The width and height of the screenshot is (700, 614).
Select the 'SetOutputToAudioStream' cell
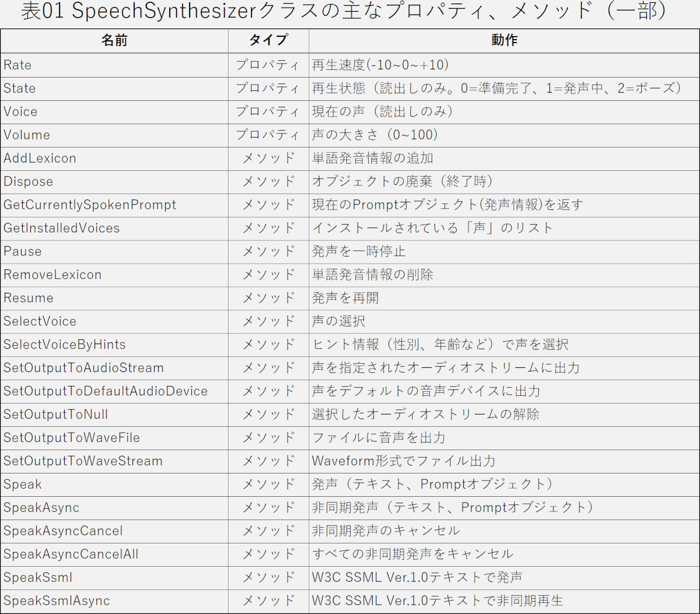[114, 368]
